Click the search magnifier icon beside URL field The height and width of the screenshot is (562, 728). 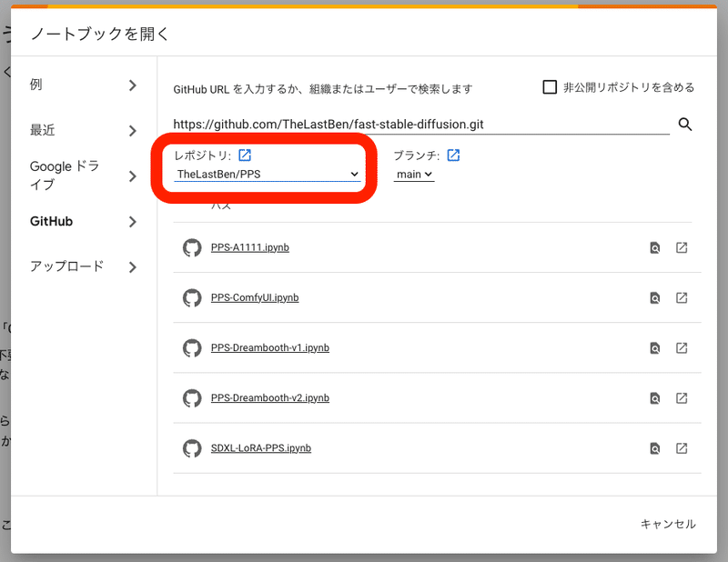pyautogui.click(x=685, y=125)
